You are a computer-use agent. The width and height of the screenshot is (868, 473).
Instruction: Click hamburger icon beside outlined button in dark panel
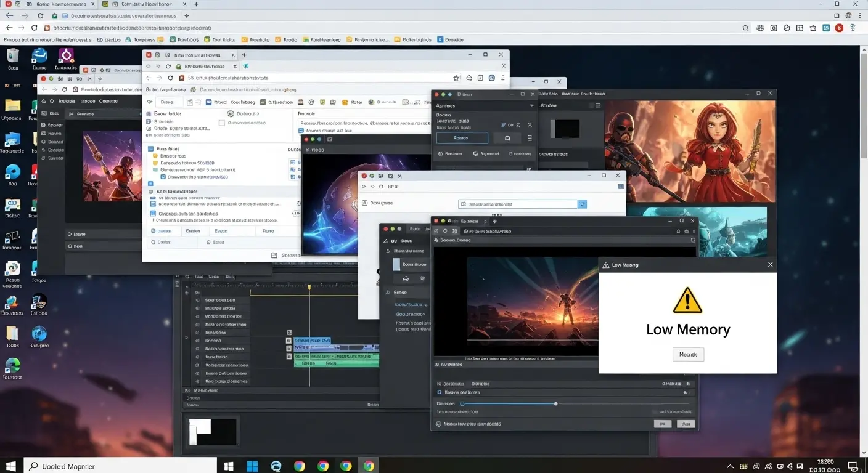530,139
